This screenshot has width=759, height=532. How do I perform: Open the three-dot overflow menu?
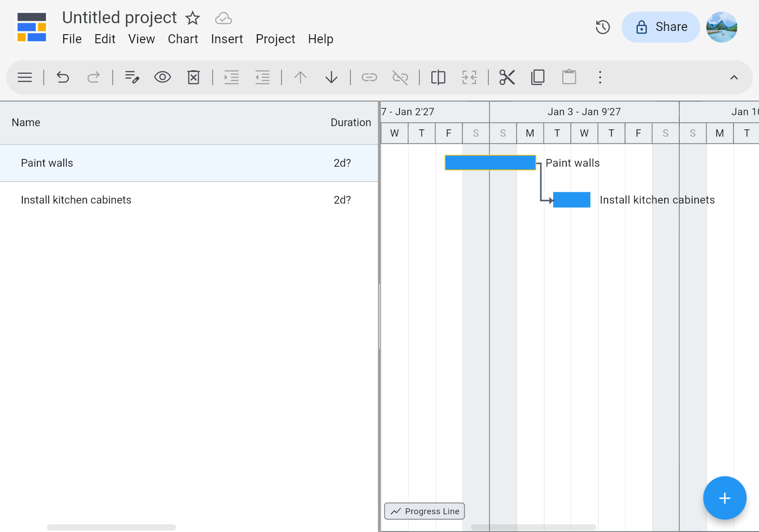[600, 77]
